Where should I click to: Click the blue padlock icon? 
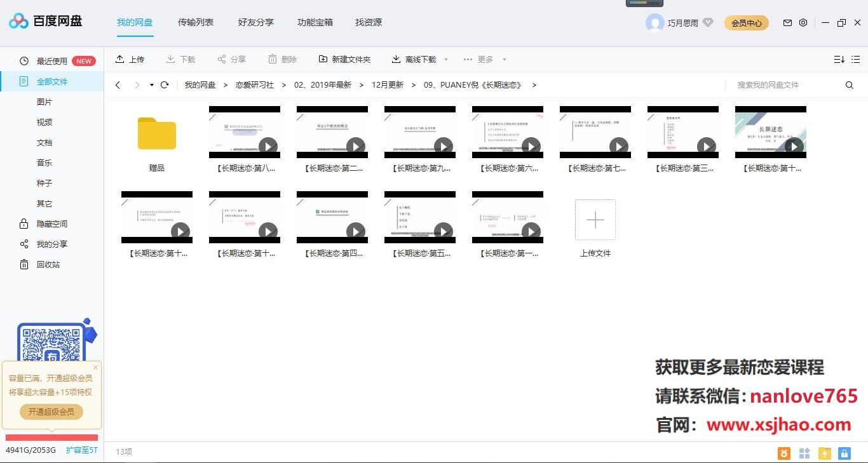click(x=844, y=453)
